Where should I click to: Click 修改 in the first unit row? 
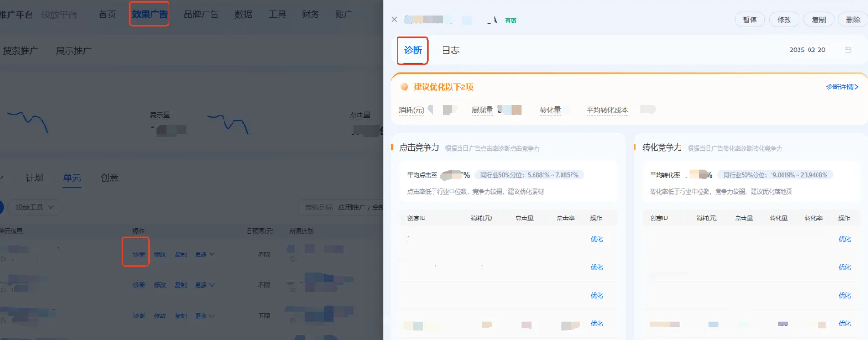160,254
